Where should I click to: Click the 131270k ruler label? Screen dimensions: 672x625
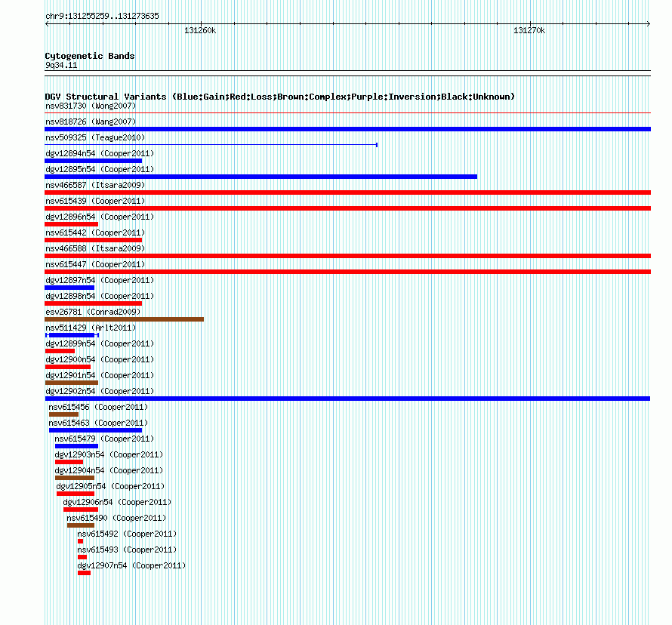pos(529,30)
